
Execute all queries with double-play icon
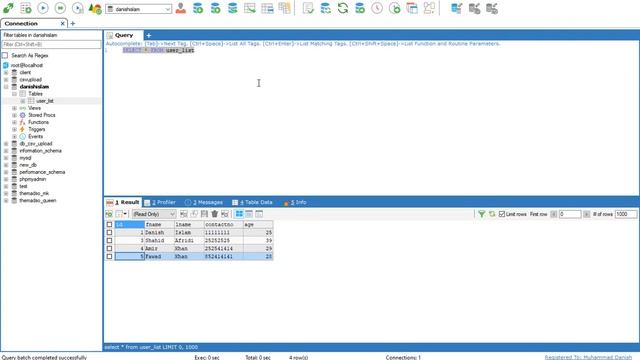pos(60,8)
